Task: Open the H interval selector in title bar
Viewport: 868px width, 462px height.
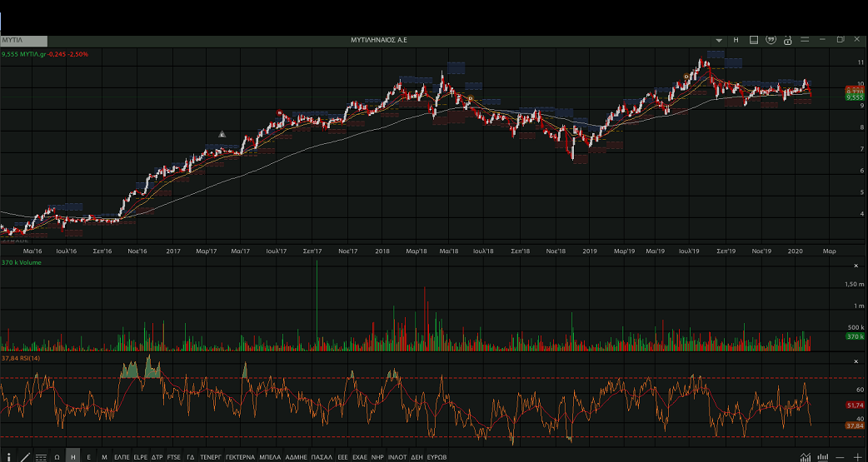Action: point(736,40)
